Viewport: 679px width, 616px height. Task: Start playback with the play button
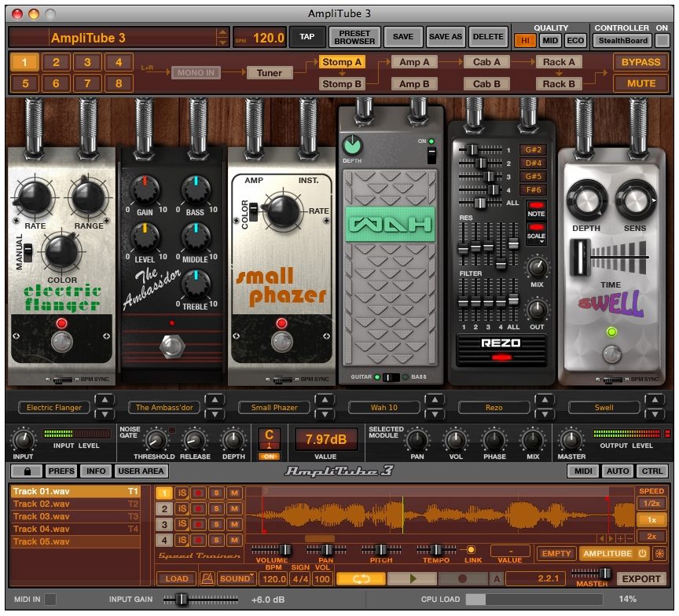412,578
